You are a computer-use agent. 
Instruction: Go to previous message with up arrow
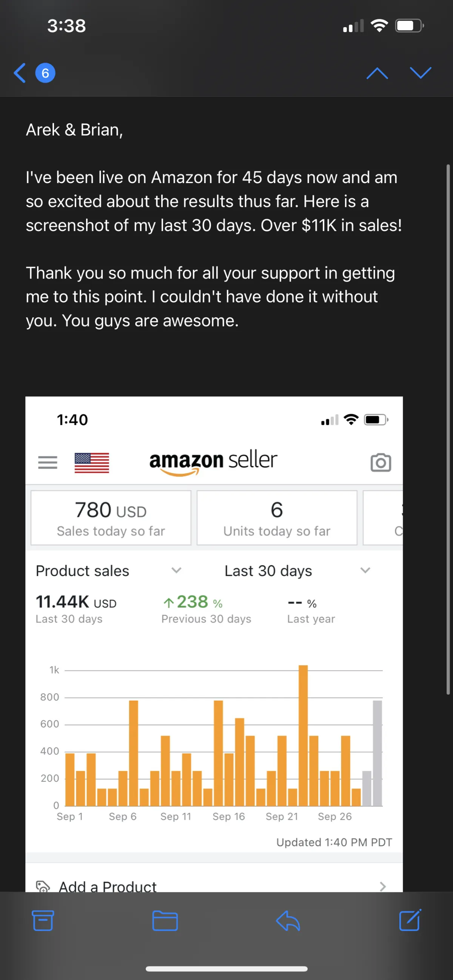point(377,73)
